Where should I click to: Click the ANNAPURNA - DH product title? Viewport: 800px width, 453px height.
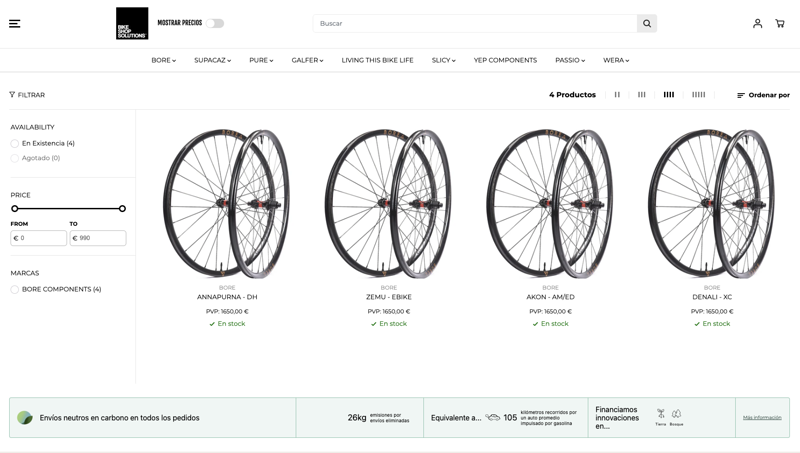[227, 297]
